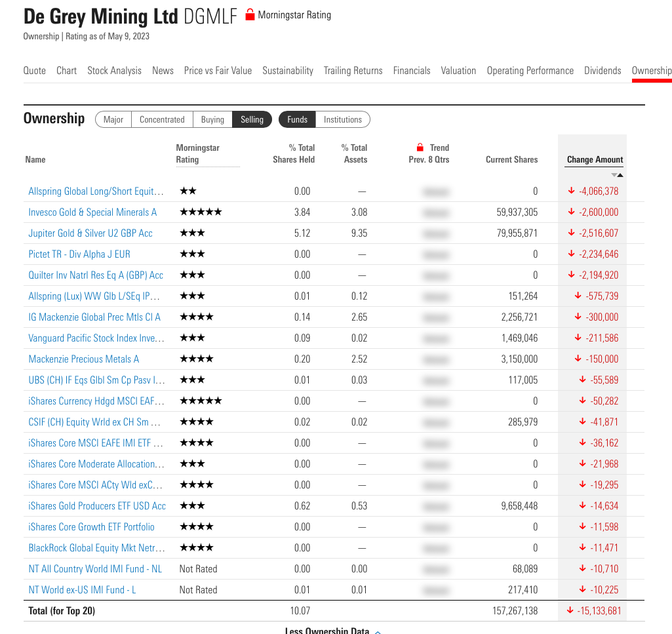Switch to the Valuation tab

pos(458,70)
